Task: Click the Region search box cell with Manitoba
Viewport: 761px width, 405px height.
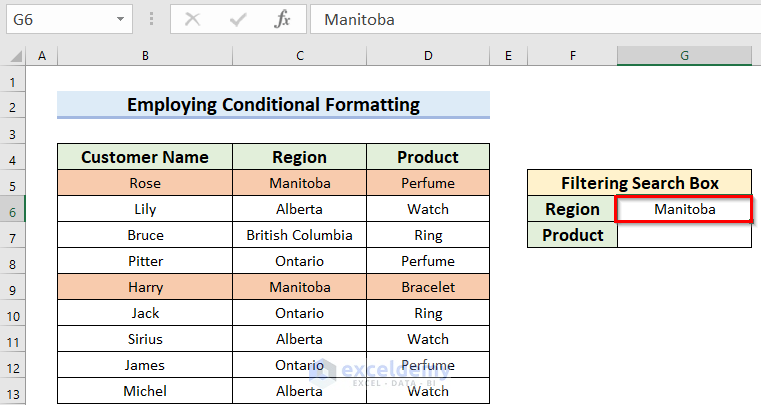Action: 684,209
